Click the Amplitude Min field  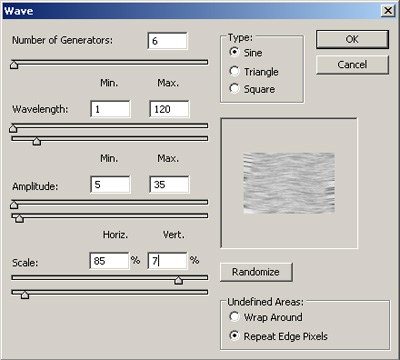click(110, 184)
